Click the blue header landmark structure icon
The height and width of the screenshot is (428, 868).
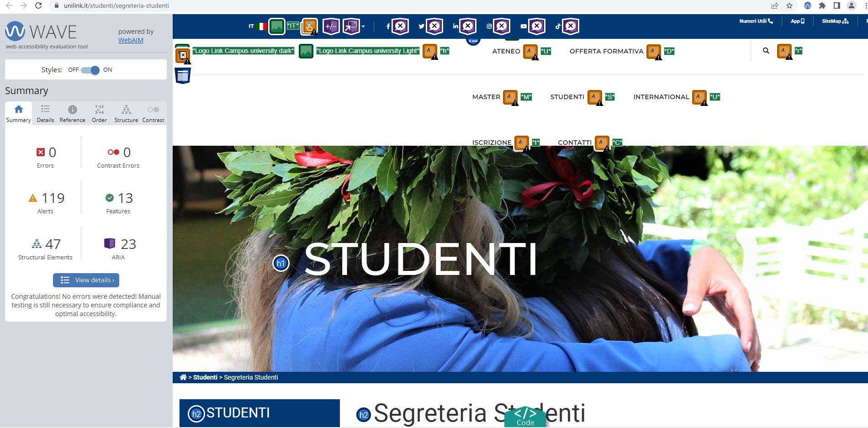click(183, 75)
